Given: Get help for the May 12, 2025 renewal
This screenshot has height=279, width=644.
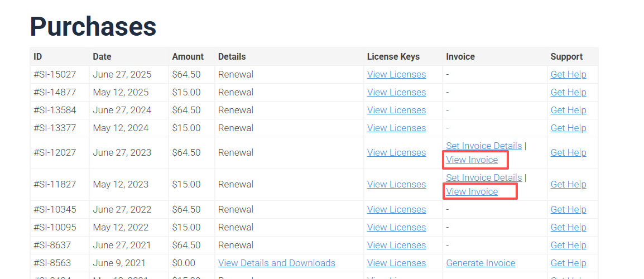Looking at the screenshot, I should [568, 93].
